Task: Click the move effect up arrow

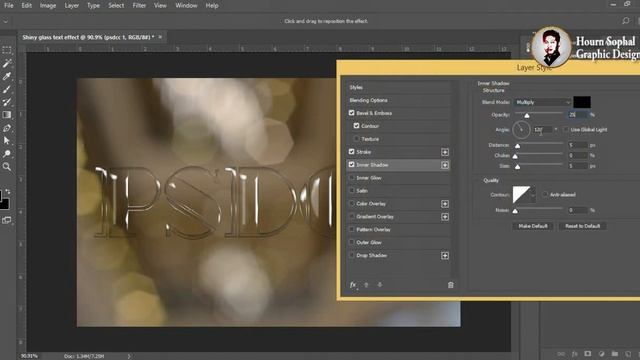Action: pos(366,285)
